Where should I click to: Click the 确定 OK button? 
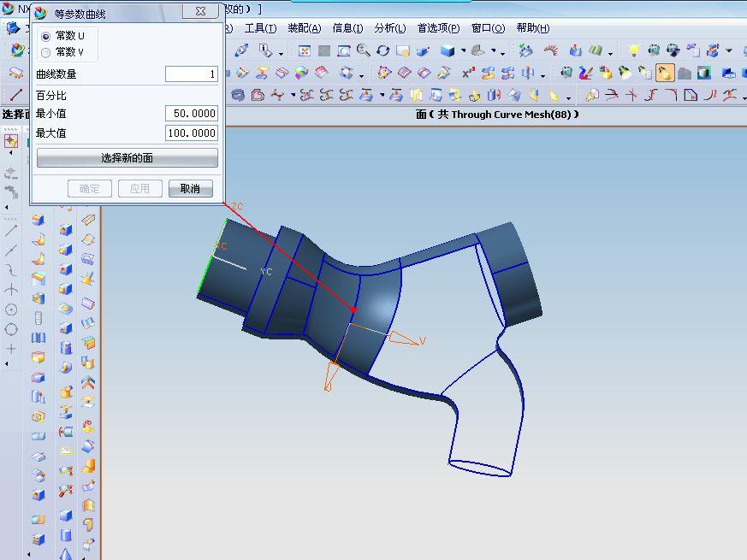point(90,189)
